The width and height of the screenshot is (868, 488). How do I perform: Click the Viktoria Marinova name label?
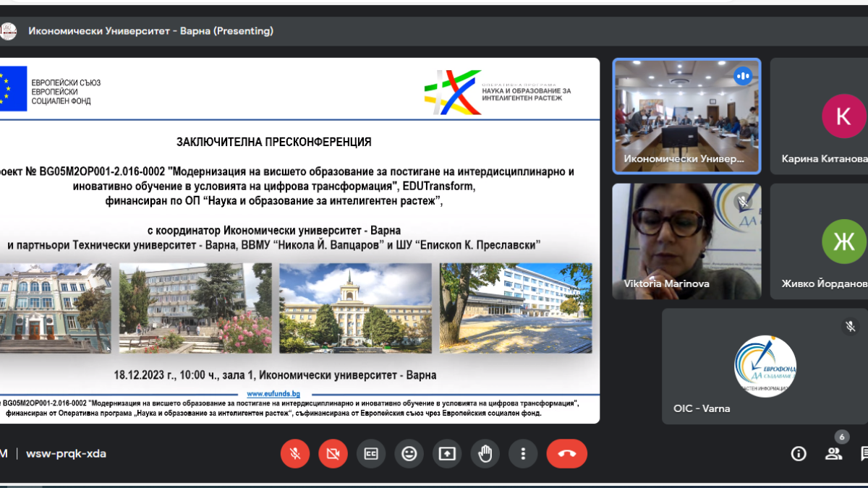667,283
